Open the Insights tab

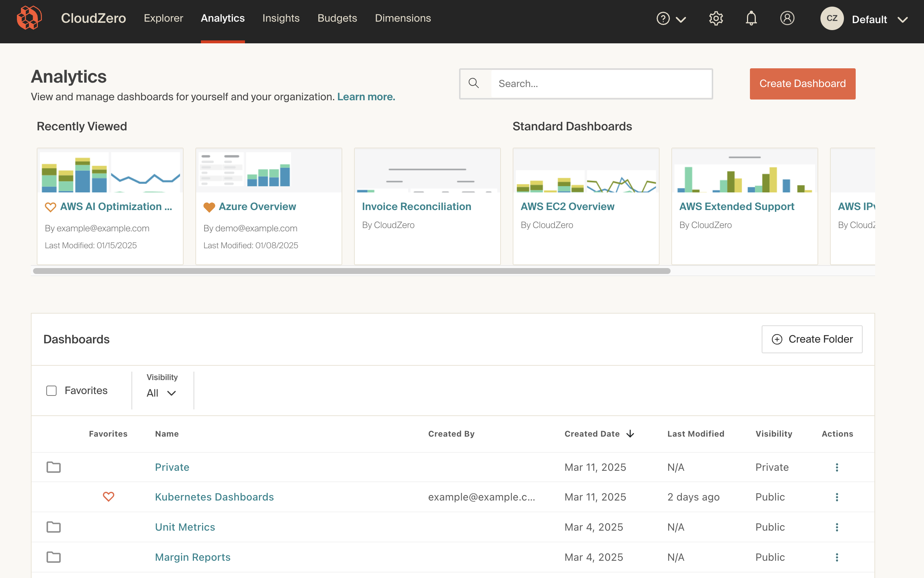point(281,18)
